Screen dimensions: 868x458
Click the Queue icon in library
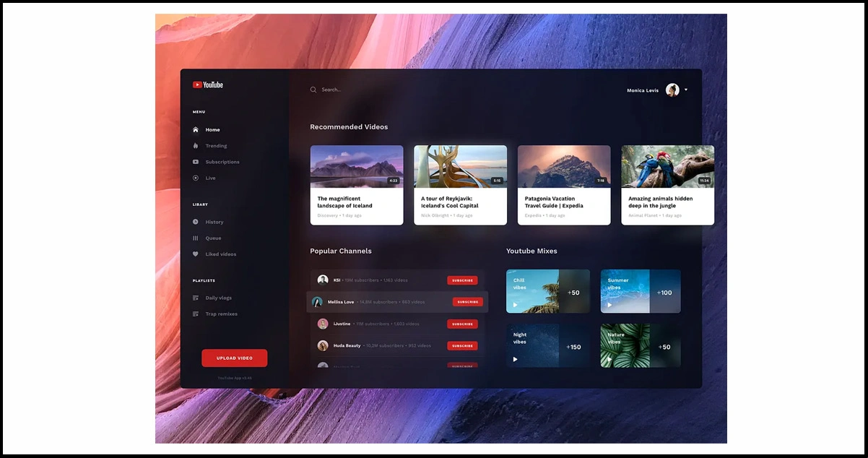(196, 238)
